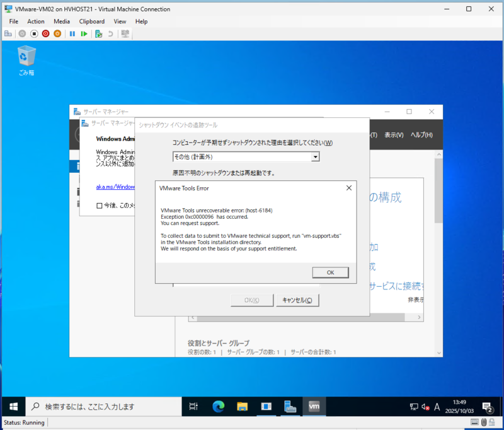This screenshot has height=430, width=504.
Task: Click the lock status icon in status bar
Action: (x=492, y=422)
